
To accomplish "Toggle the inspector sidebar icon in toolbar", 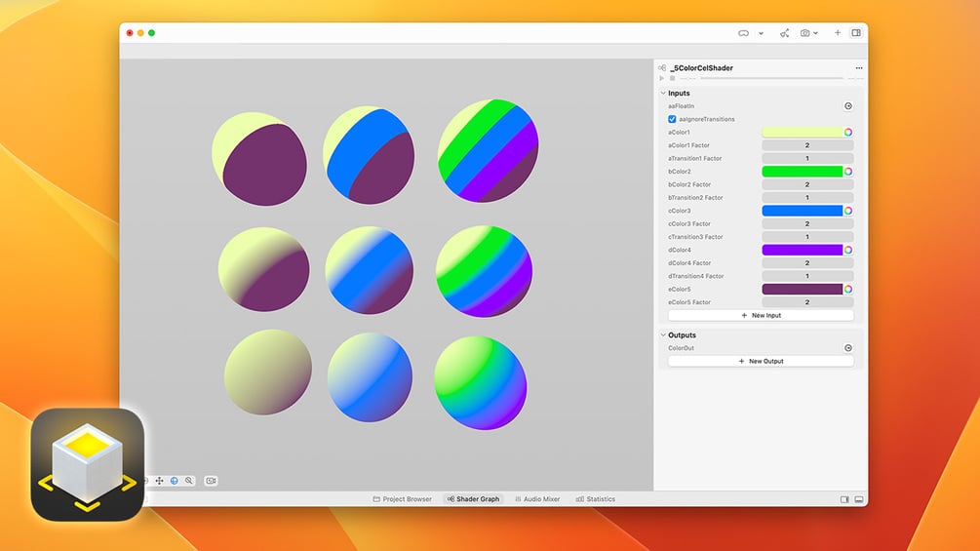I will pyautogui.click(x=856, y=32).
